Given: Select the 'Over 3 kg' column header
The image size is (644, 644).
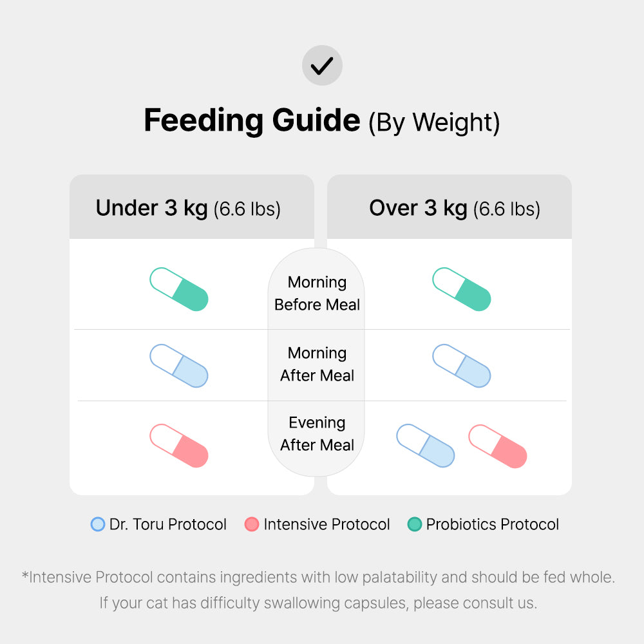Looking at the screenshot, I should coord(455,208).
